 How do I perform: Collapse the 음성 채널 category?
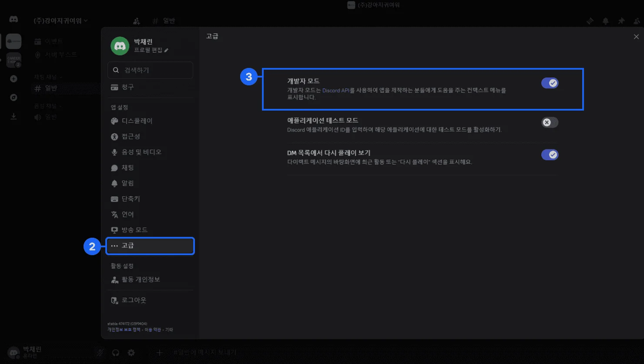coord(48,106)
